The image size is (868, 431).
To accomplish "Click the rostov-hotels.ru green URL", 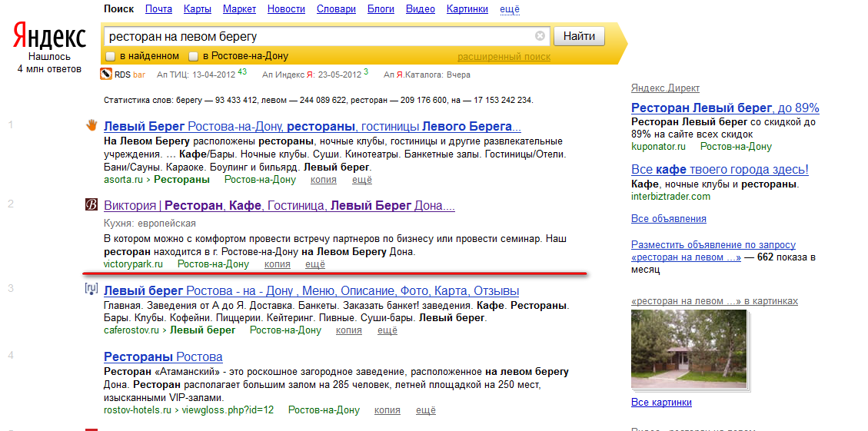I will coord(138,410).
